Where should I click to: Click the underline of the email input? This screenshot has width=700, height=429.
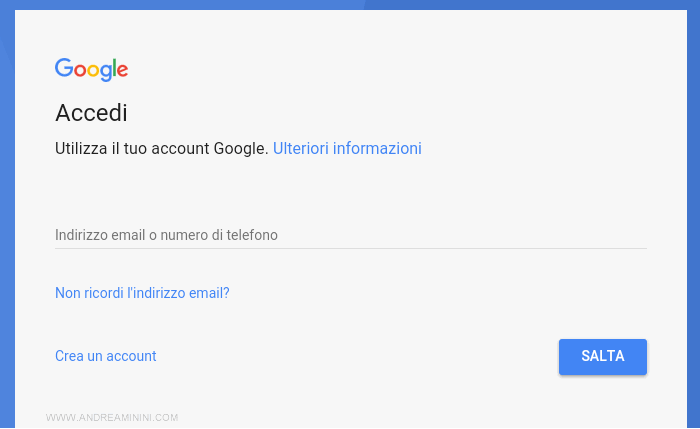(350, 248)
